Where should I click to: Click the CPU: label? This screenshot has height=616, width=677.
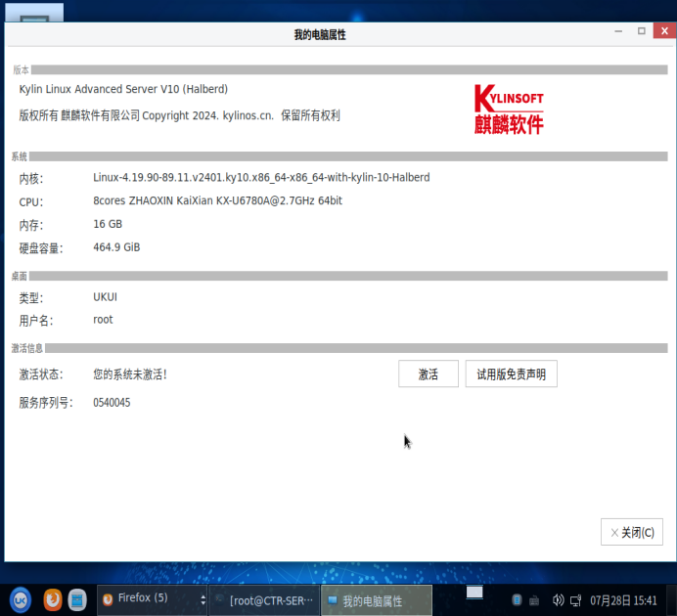coord(31,201)
